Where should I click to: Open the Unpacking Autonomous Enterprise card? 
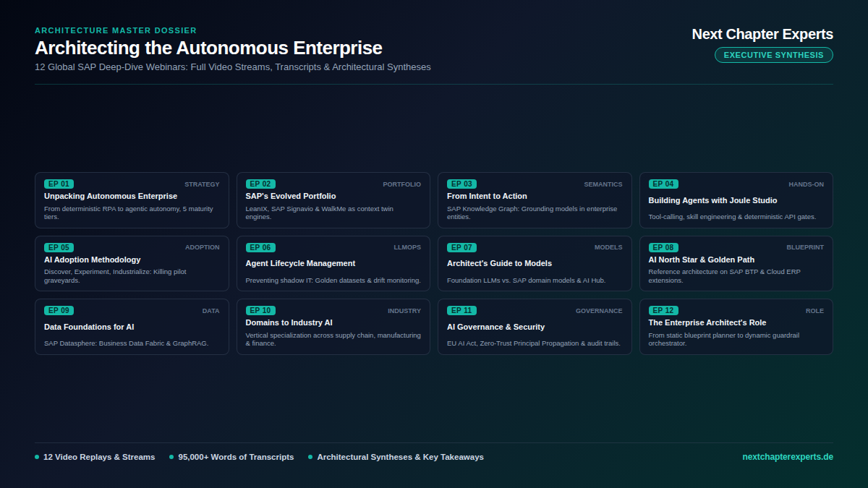pyautogui.click(x=132, y=200)
